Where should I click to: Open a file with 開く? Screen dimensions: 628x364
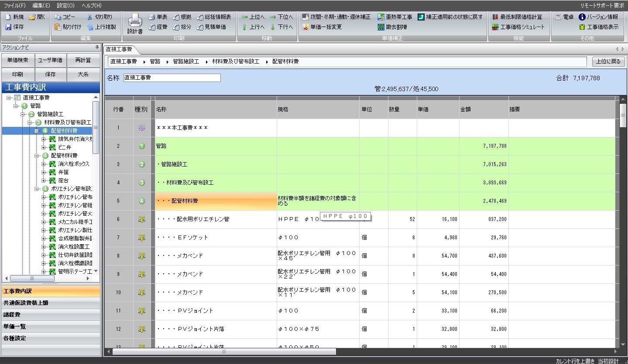(x=37, y=17)
